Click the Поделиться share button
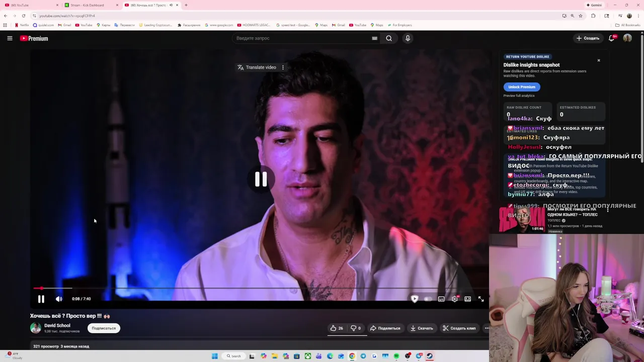 (385, 328)
